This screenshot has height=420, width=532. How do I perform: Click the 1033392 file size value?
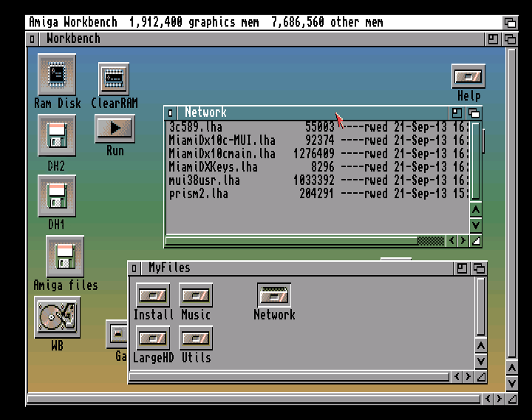pos(314,180)
